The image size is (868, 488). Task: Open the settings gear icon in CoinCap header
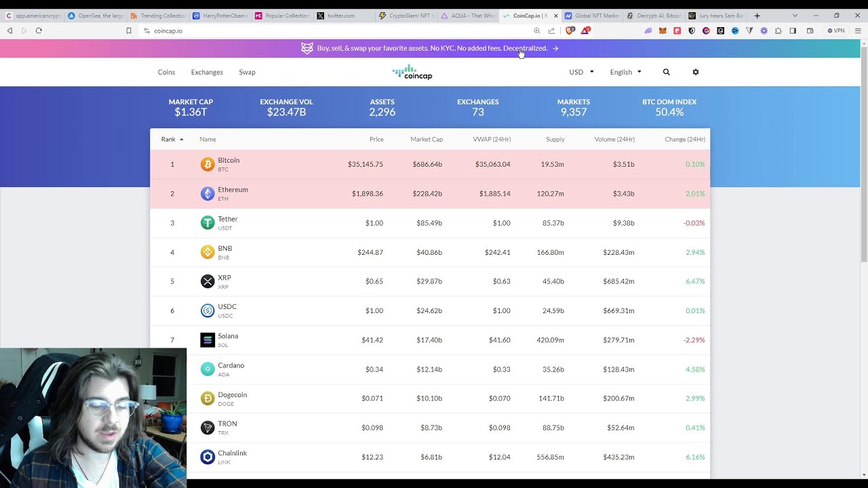tap(695, 72)
